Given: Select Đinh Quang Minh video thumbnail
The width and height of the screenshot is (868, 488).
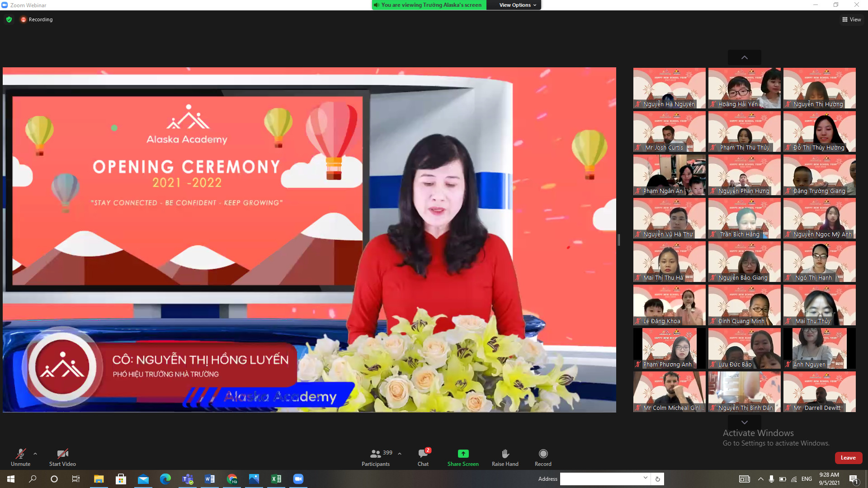Looking at the screenshot, I should [x=745, y=305].
